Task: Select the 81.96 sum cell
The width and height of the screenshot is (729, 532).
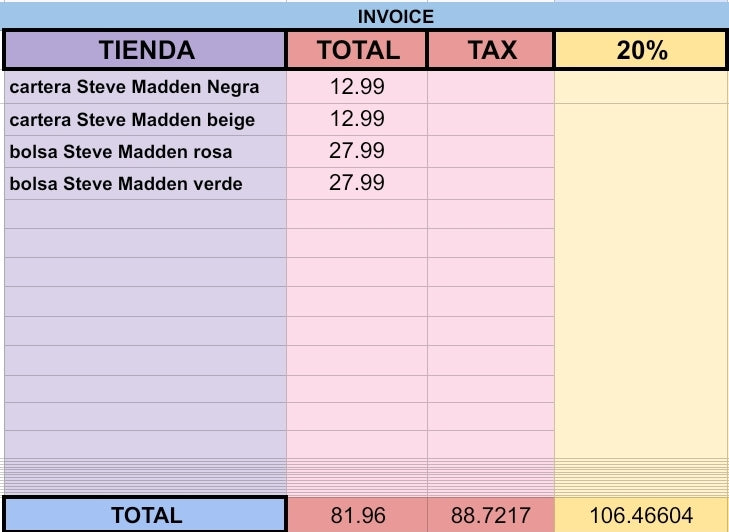Action: (x=357, y=515)
